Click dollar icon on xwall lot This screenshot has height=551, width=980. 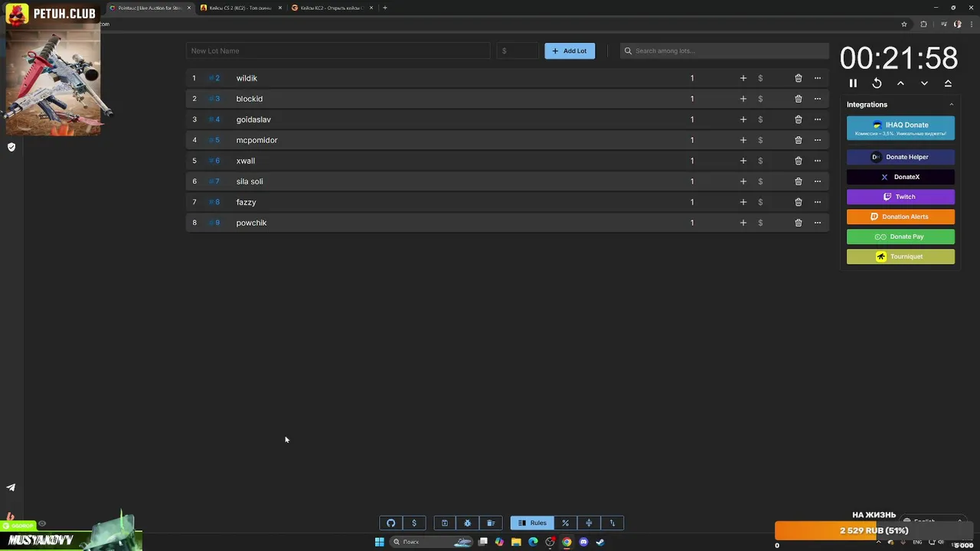pos(760,161)
